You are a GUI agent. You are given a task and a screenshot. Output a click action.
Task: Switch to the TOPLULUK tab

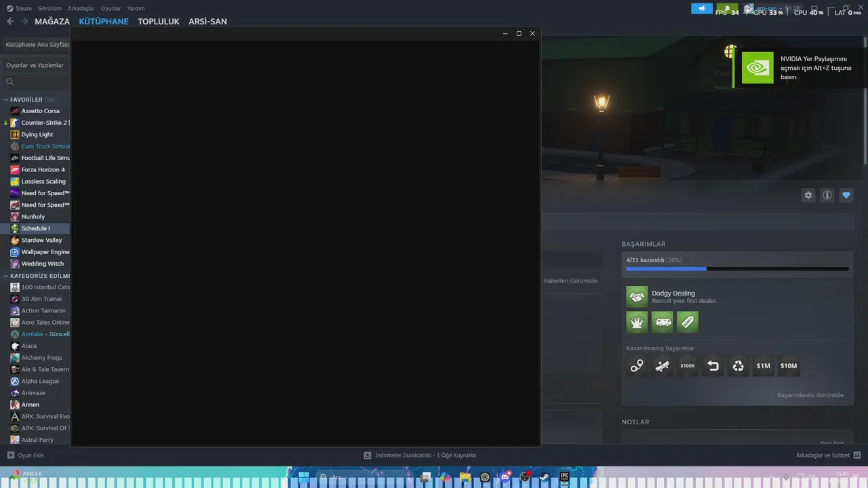pos(159,22)
